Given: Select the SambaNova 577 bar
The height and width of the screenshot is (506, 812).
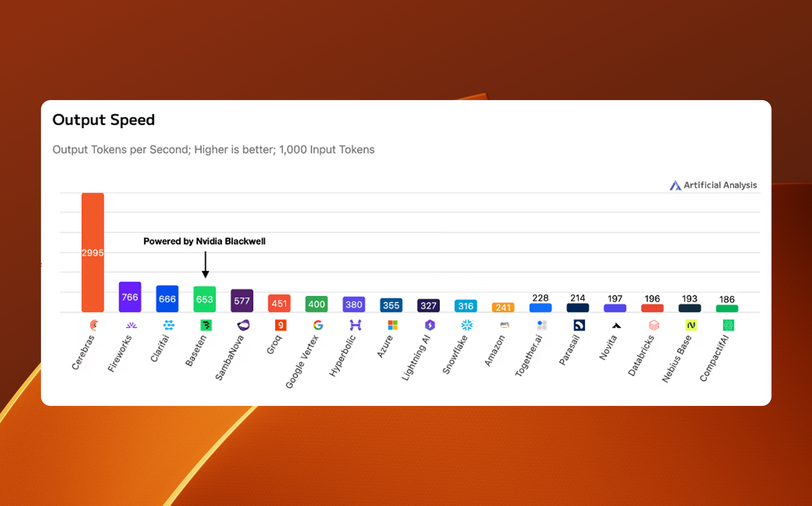Looking at the screenshot, I should [x=242, y=301].
